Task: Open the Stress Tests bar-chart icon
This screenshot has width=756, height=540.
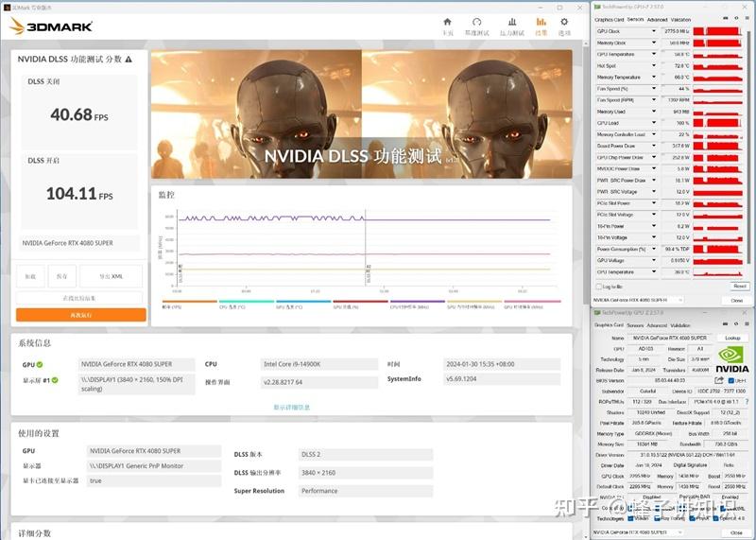Action: 511,23
